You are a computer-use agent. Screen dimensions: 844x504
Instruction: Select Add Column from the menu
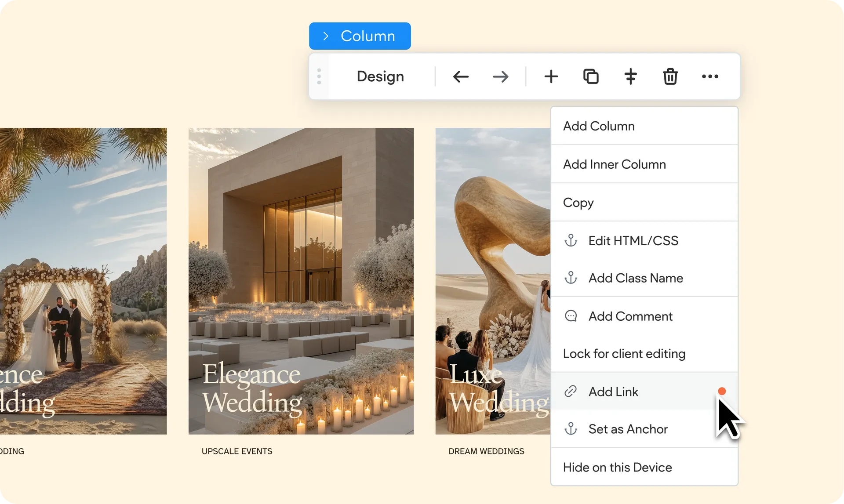point(599,126)
